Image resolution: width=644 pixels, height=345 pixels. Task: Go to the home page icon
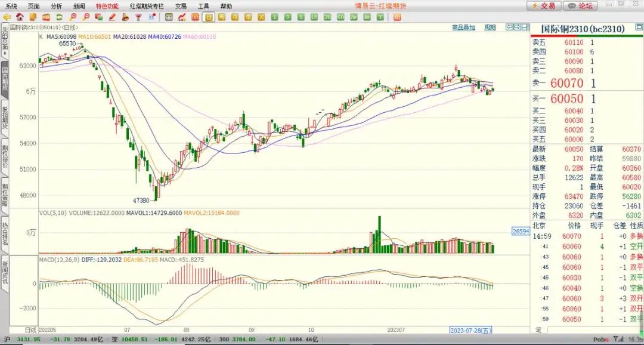(20, 17)
